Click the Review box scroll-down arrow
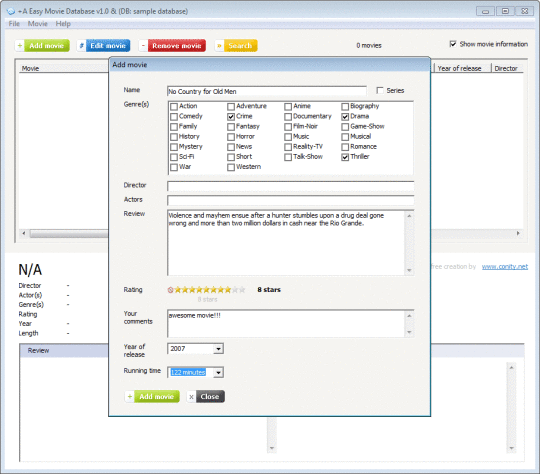The image size is (540, 474). point(409,270)
